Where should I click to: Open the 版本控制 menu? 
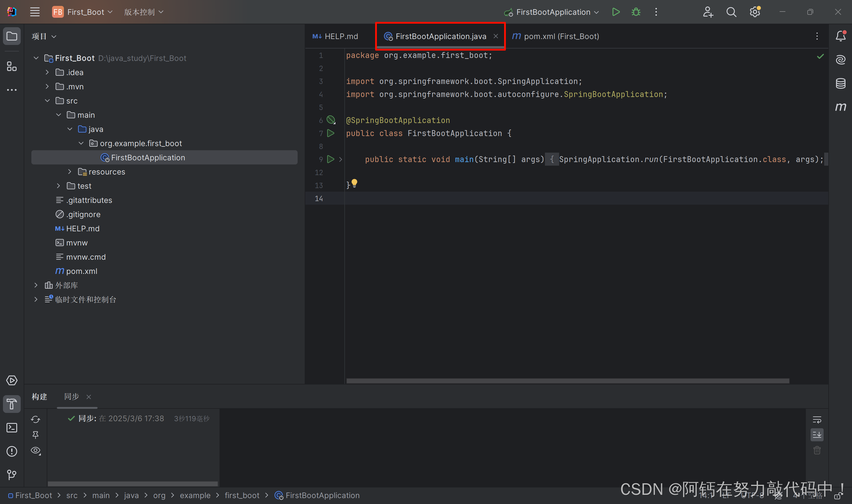click(x=143, y=12)
